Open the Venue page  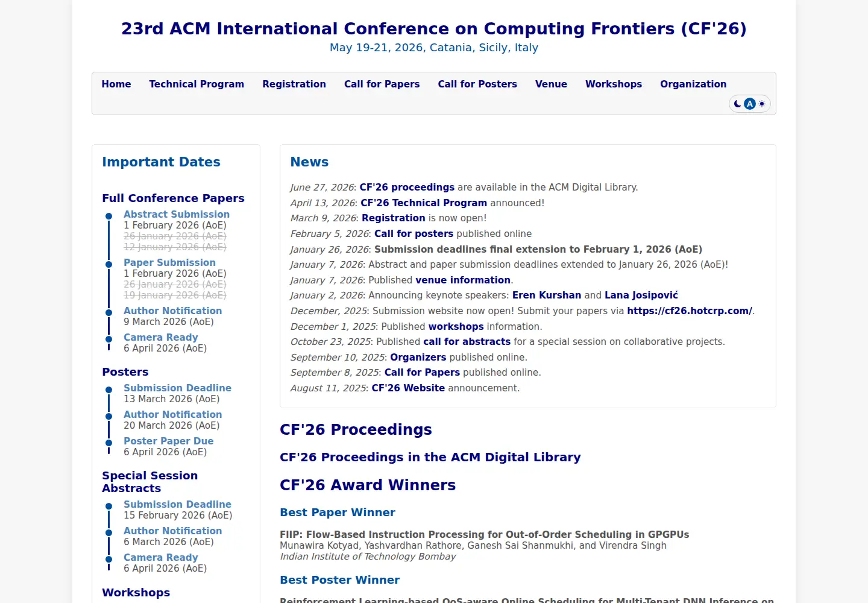551,84
